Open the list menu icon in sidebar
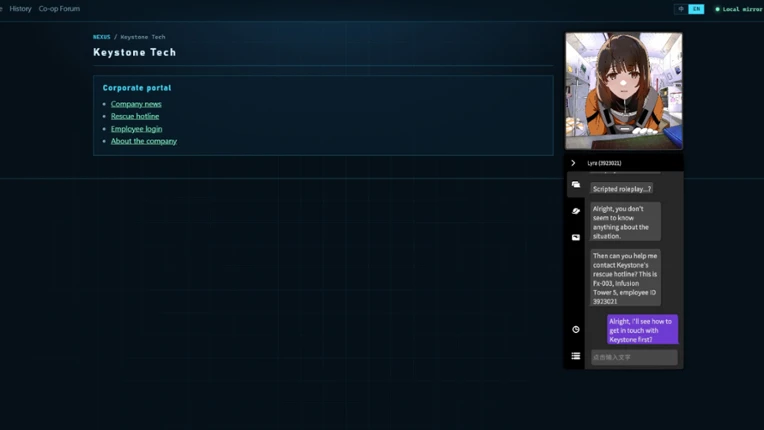Viewport: 764px width, 430px height. [x=575, y=356]
